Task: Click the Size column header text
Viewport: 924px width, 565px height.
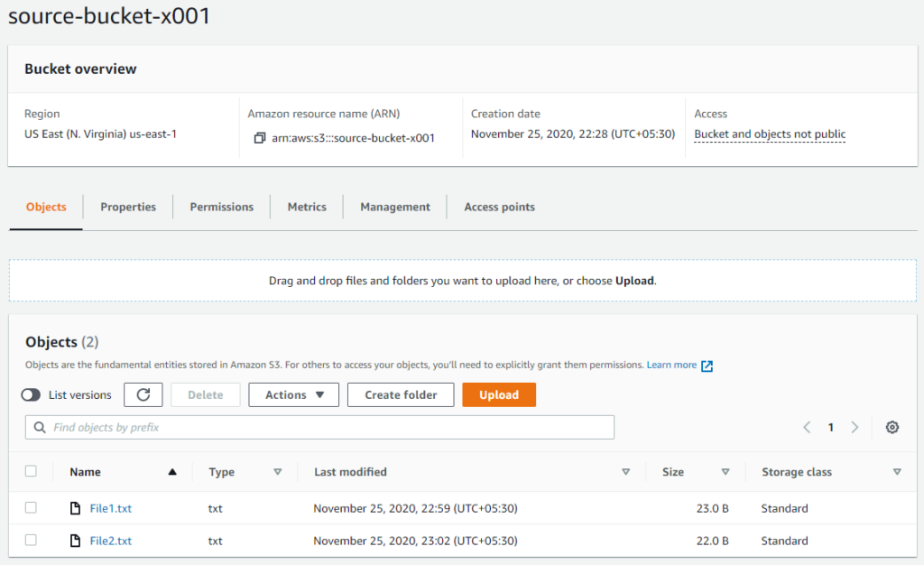Action: click(x=673, y=472)
